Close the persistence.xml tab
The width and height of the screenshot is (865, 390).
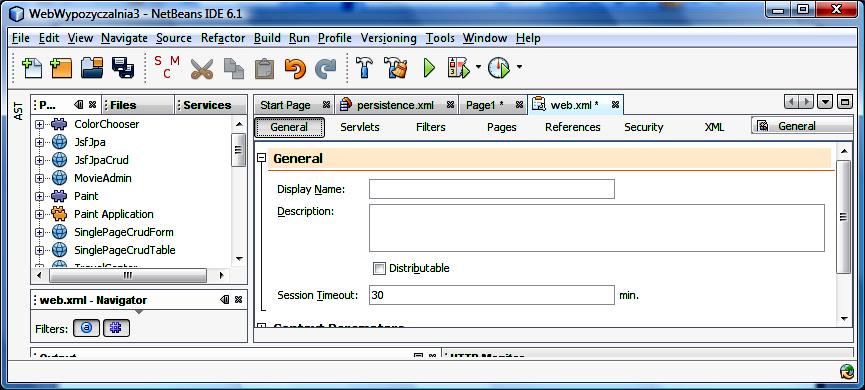point(451,104)
